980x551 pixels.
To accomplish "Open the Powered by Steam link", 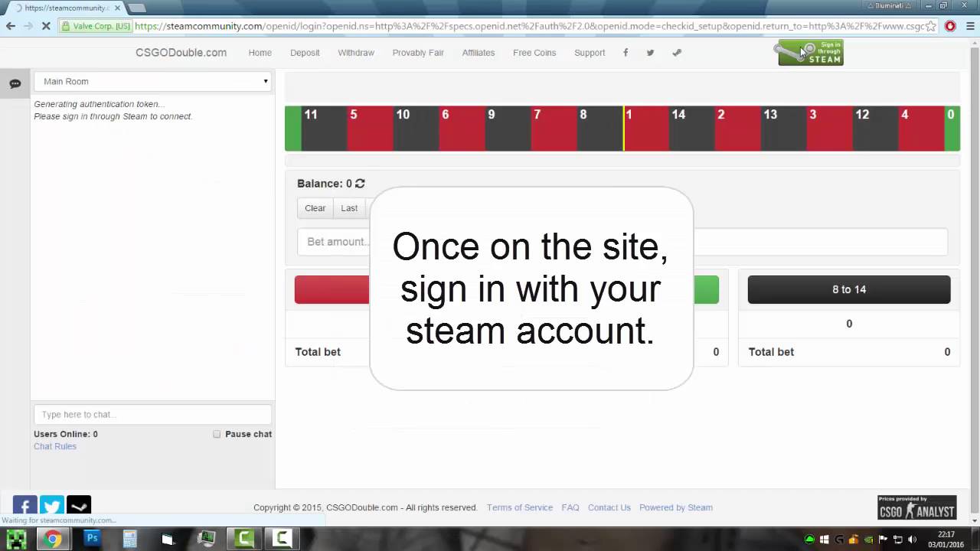I will (x=676, y=507).
